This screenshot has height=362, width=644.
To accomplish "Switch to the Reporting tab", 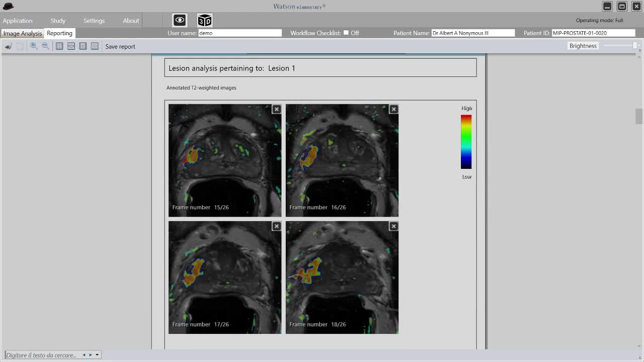I will coord(59,33).
